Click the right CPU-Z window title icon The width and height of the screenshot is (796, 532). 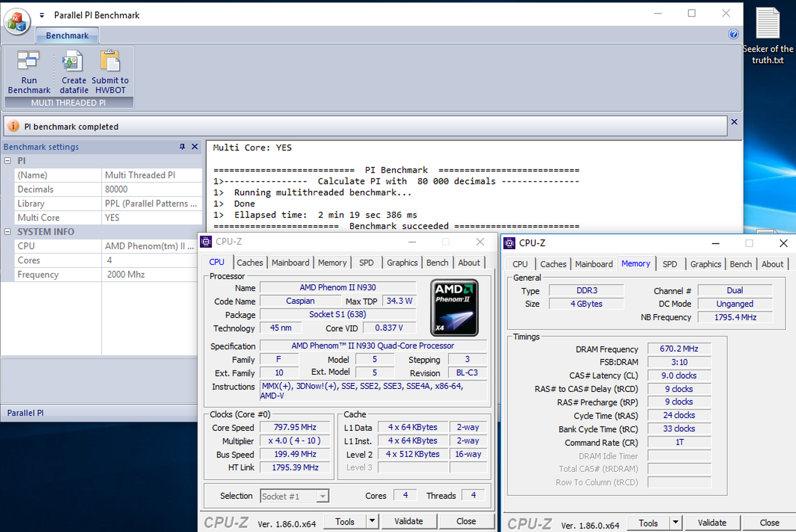tap(510, 243)
